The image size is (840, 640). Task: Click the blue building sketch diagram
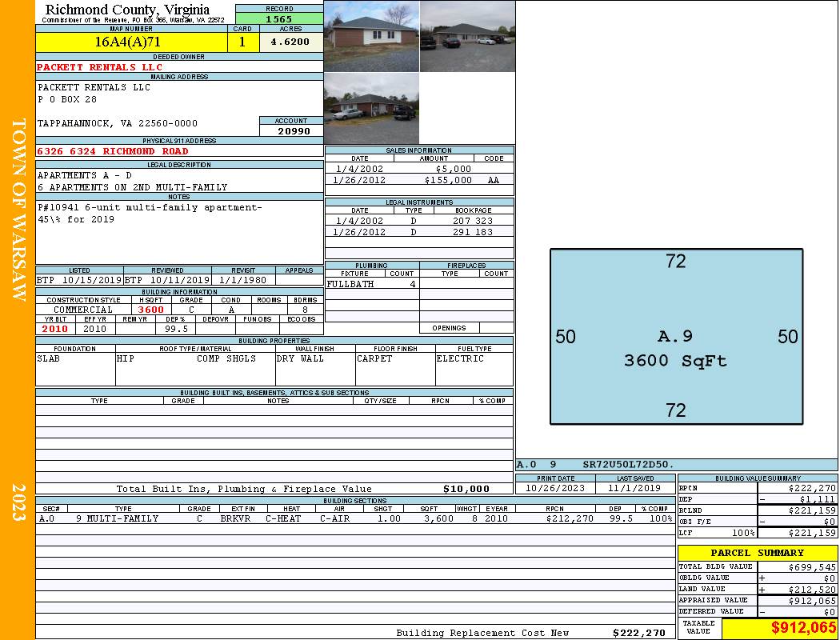tap(676, 336)
